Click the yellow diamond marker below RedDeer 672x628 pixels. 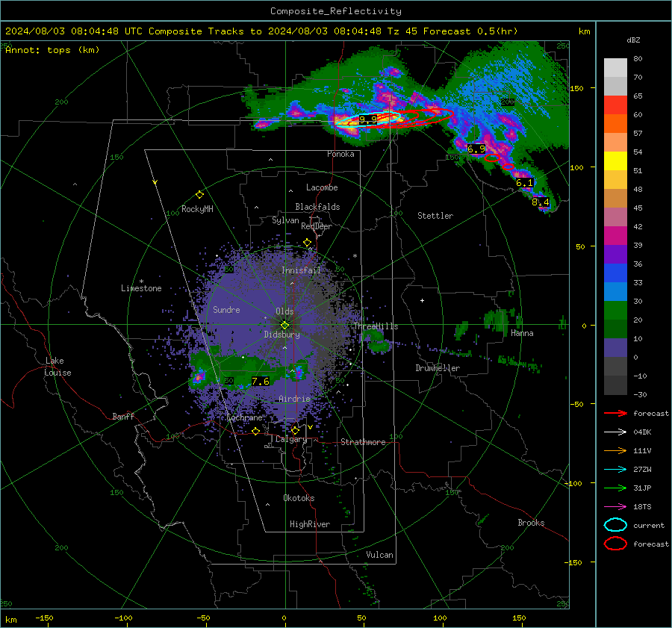tap(307, 243)
